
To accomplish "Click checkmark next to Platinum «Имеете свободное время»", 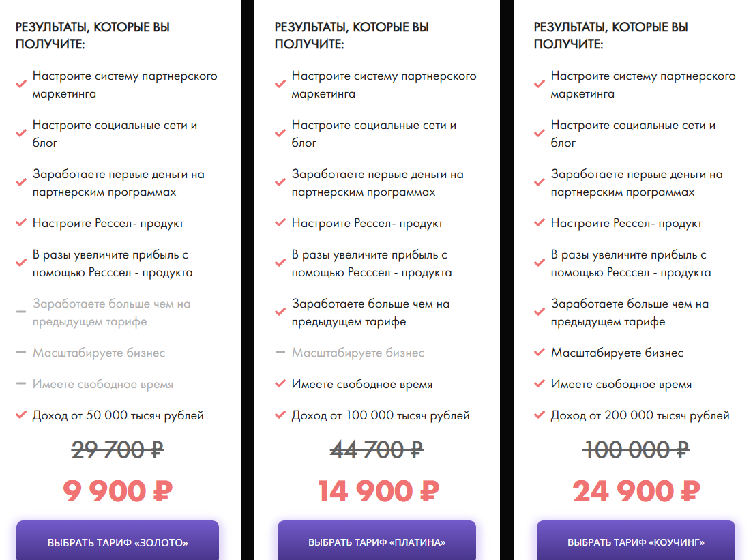I will [x=280, y=384].
